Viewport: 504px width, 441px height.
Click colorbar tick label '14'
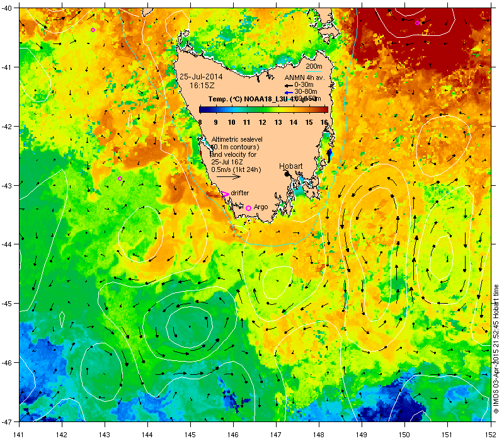(294, 122)
